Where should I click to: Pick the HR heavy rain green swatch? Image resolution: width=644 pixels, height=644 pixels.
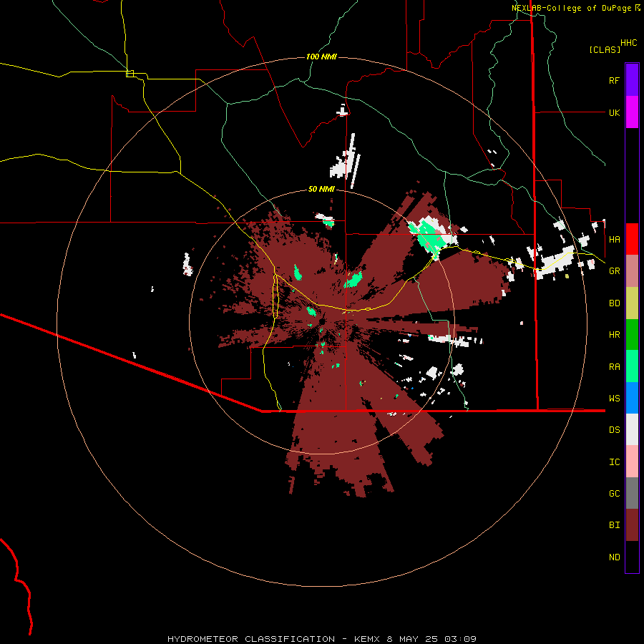tap(632, 335)
